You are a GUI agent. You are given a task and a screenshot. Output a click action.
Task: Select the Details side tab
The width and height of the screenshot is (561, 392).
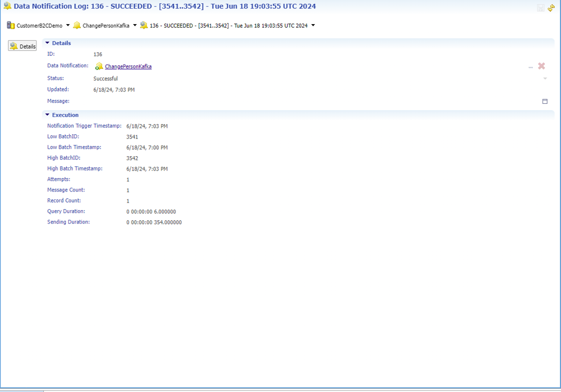point(22,46)
